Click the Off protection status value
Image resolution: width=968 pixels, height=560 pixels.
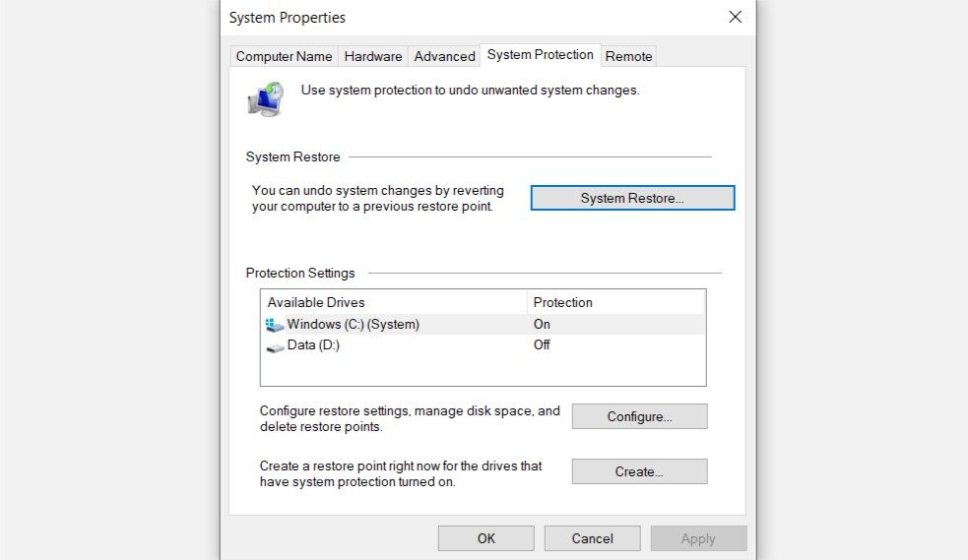point(542,344)
